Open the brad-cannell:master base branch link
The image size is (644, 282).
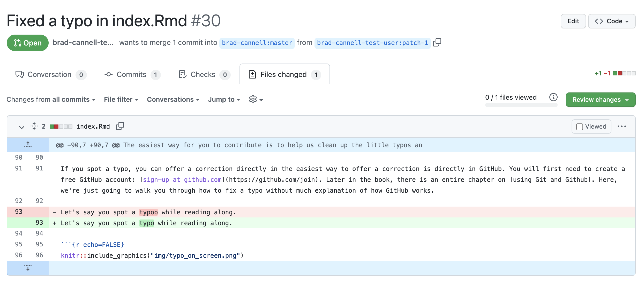257,43
